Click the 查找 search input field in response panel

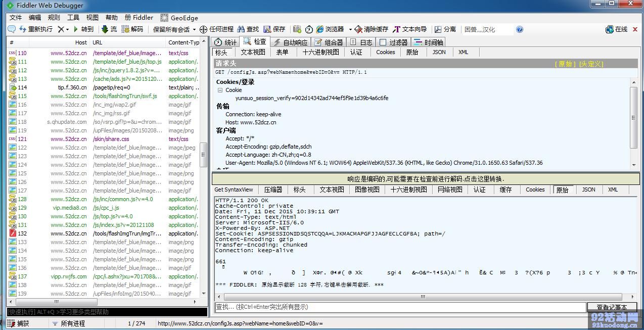coord(399,307)
